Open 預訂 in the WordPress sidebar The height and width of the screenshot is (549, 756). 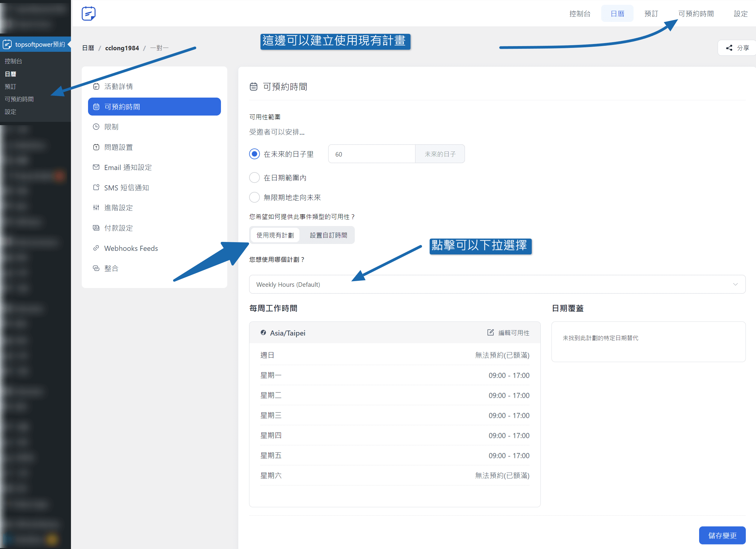point(10,87)
